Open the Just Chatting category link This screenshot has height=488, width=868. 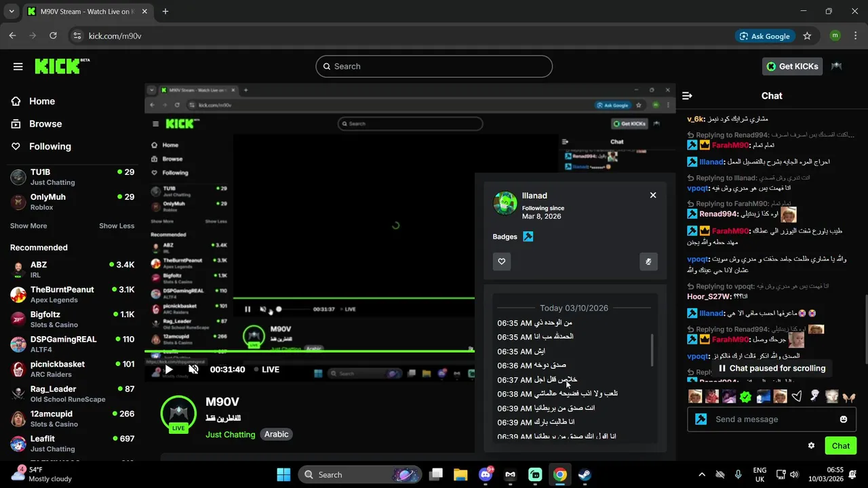click(231, 434)
